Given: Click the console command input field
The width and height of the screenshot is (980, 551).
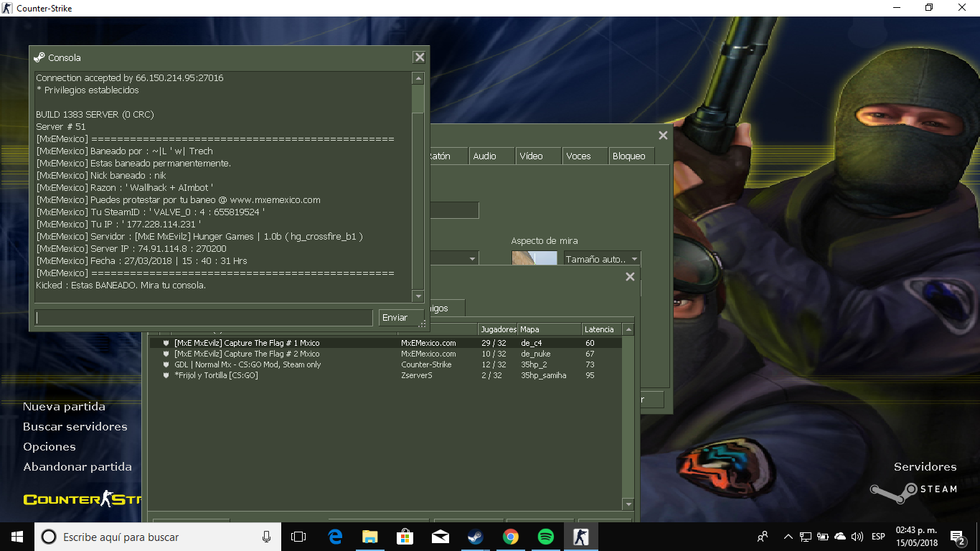Looking at the screenshot, I should pyautogui.click(x=204, y=318).
